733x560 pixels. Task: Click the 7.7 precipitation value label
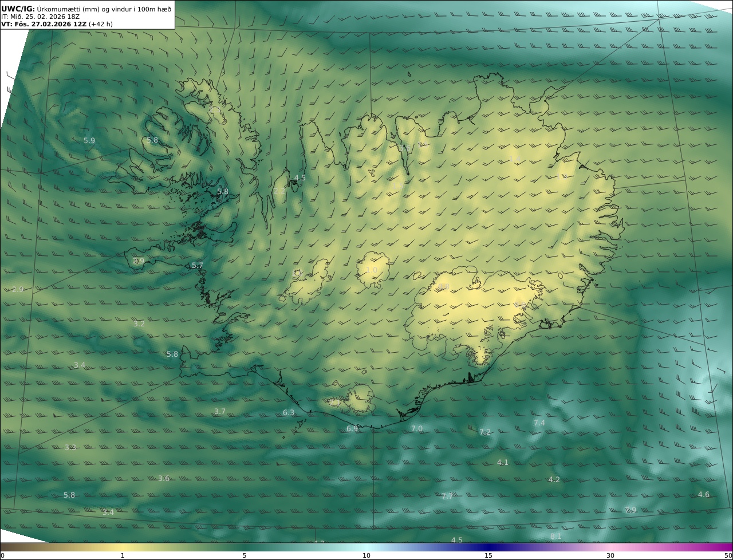[447, 496]
